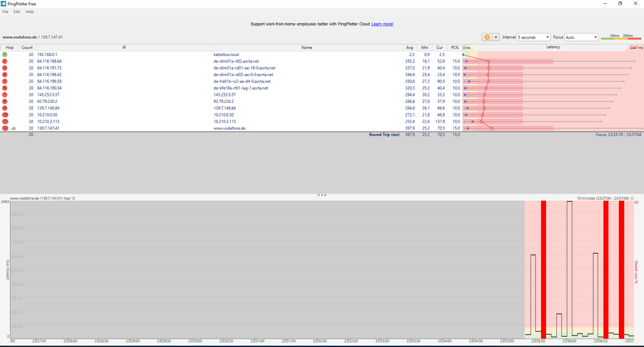Click the name kabelbox.local
644x347 pixels.
[226, 55]
